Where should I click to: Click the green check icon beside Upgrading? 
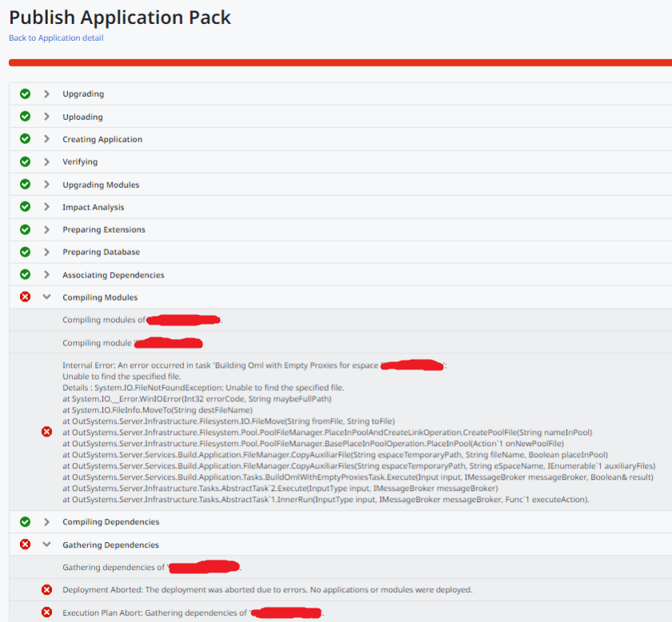[25, 94]
